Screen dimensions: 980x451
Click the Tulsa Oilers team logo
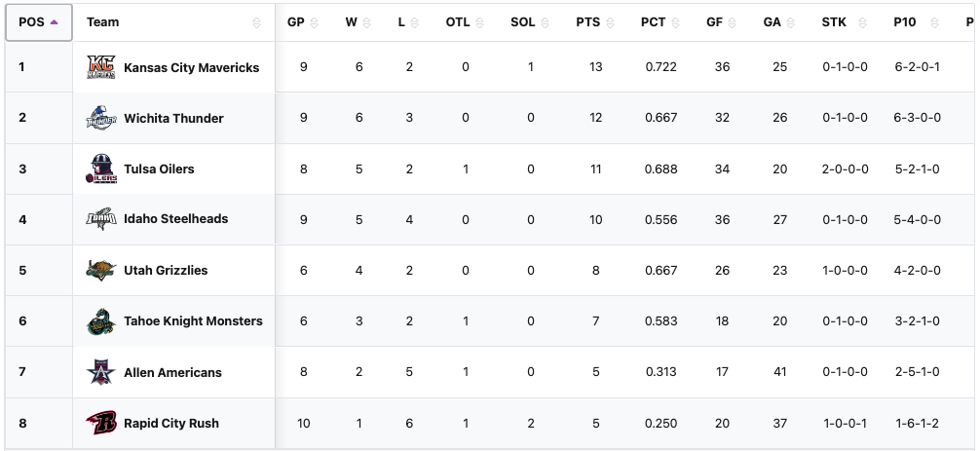coord(101,169)
